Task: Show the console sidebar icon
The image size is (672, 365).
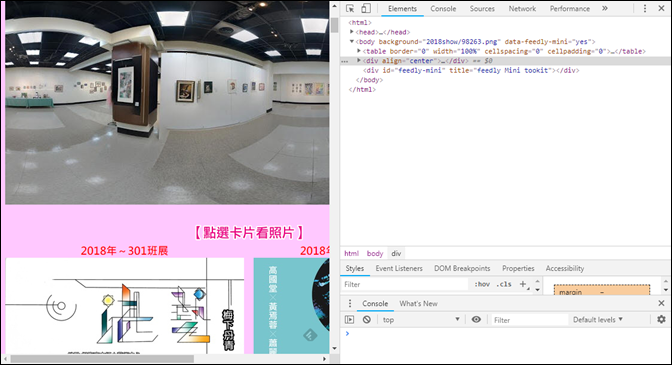Action: 350,320
